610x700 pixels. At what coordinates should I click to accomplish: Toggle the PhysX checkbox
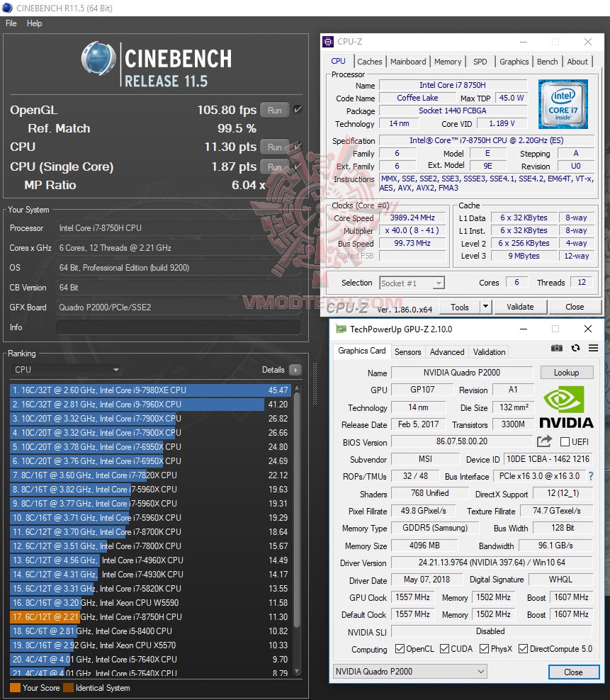point(484,649)
